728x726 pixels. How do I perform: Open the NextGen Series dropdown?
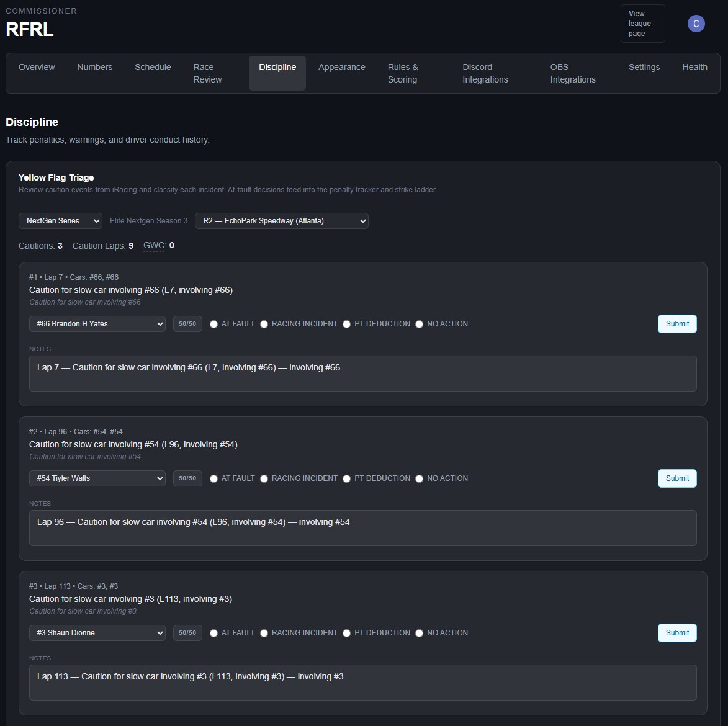(60, 221)
